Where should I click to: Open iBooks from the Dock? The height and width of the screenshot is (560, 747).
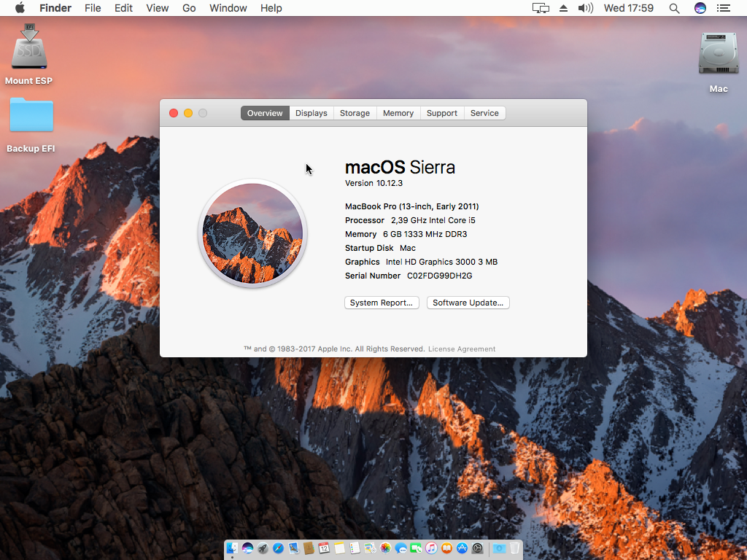[x=446, y=548]
